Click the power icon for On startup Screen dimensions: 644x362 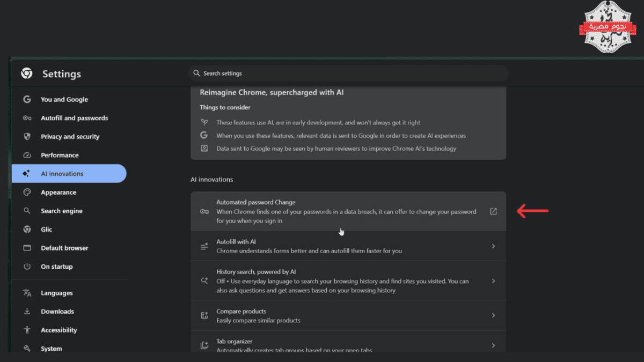point(27,267)
